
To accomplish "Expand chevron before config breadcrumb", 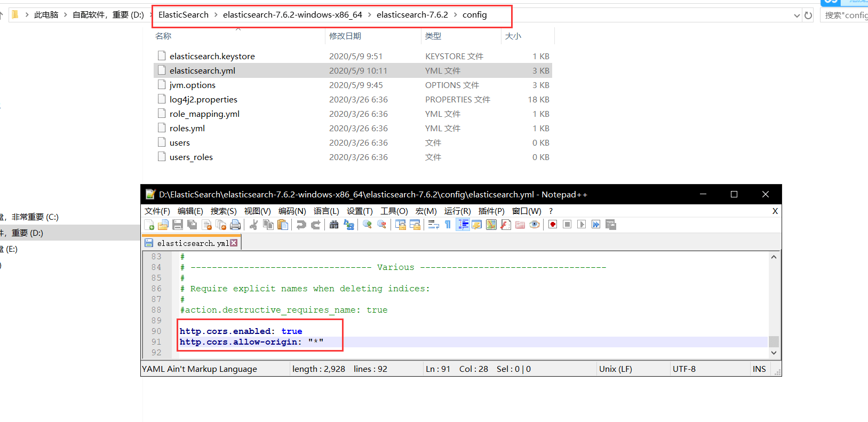I will click(456, 15).
